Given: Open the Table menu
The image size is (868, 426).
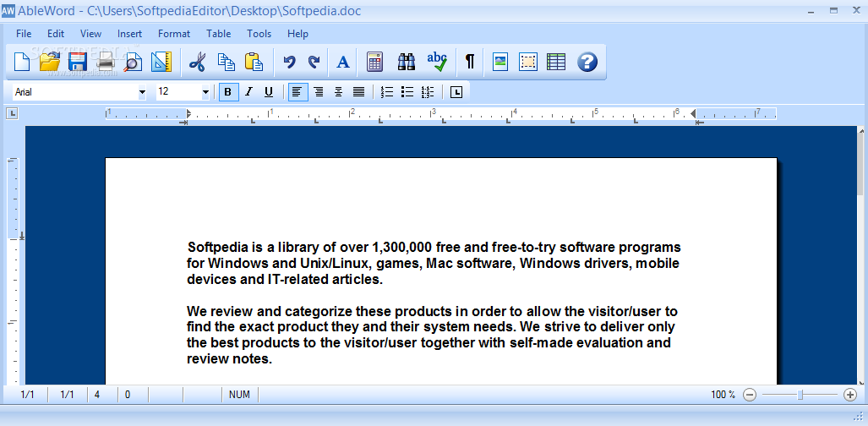Looking at the screenshot, I should click(x=219, y=34).
